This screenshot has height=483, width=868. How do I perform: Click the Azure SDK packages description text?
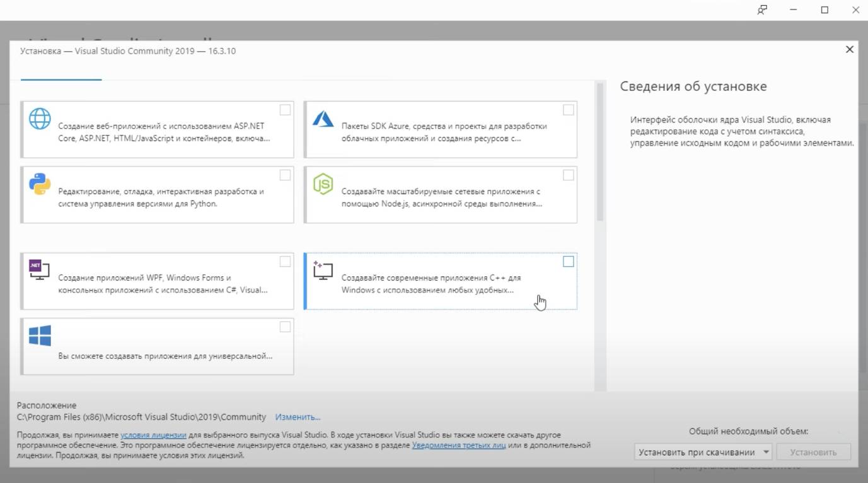click(444, 132)
